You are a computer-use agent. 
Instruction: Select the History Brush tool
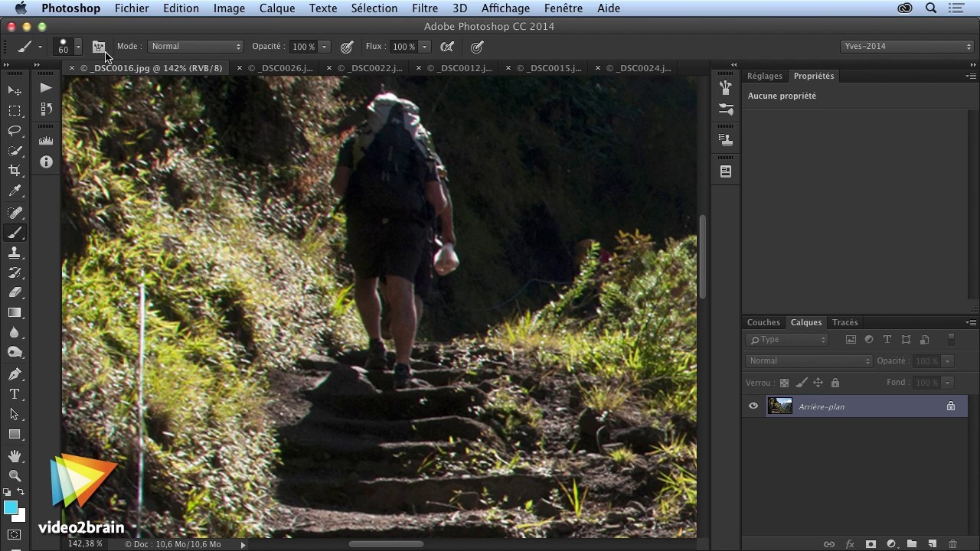(15, 272)
